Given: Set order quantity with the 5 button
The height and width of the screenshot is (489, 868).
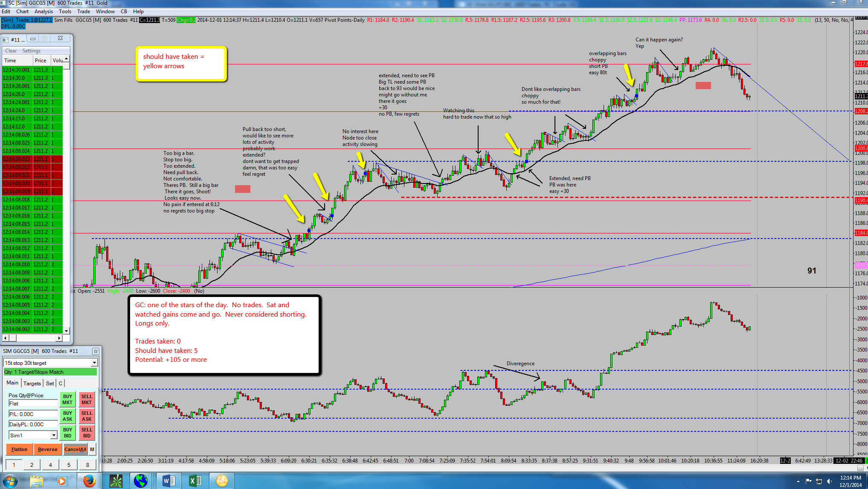Looking at the screenshot, I should (x=69, y=465).
